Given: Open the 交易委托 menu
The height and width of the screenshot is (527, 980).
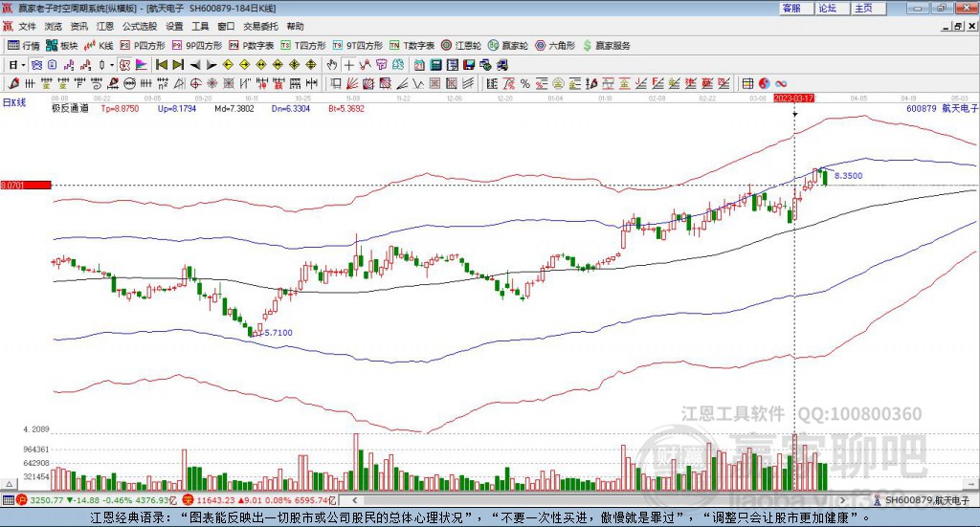Looking at the screenshot, I should (260, 26).
